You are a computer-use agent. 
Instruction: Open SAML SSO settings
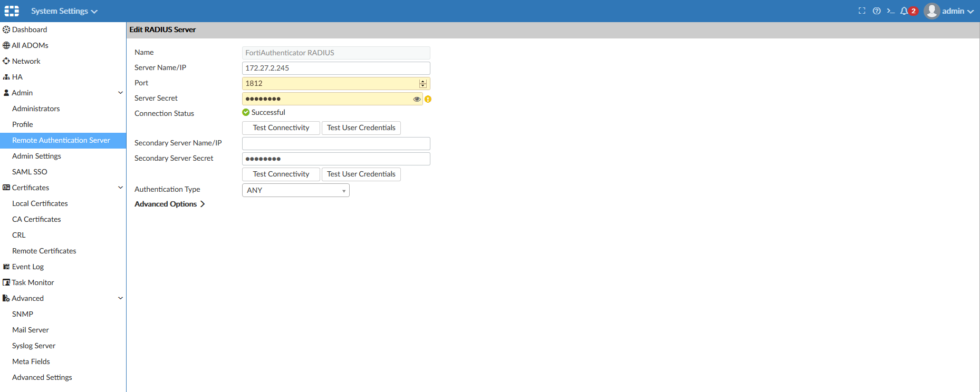[30, 172]
